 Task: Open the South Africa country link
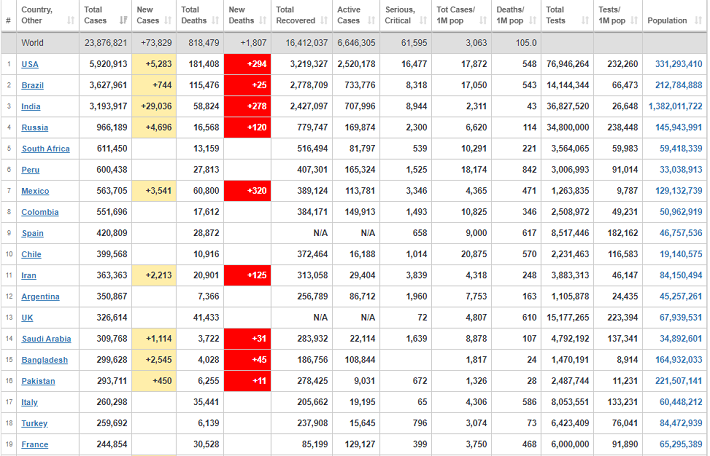(46, 149)
